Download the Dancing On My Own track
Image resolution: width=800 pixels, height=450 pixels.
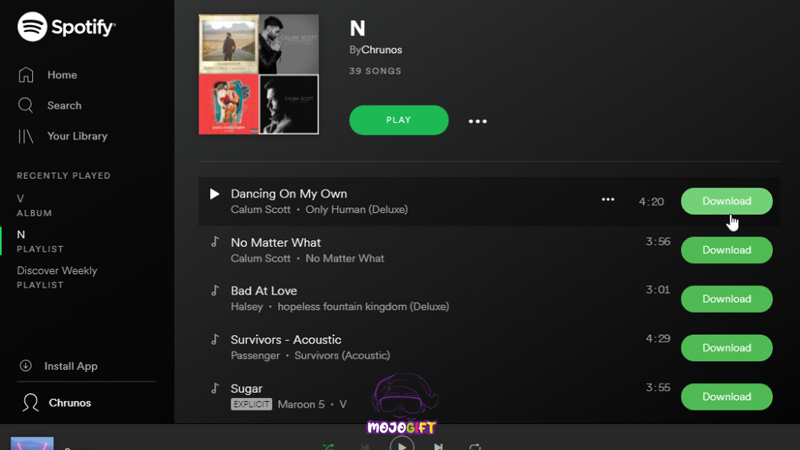click(x=727, y=201)
